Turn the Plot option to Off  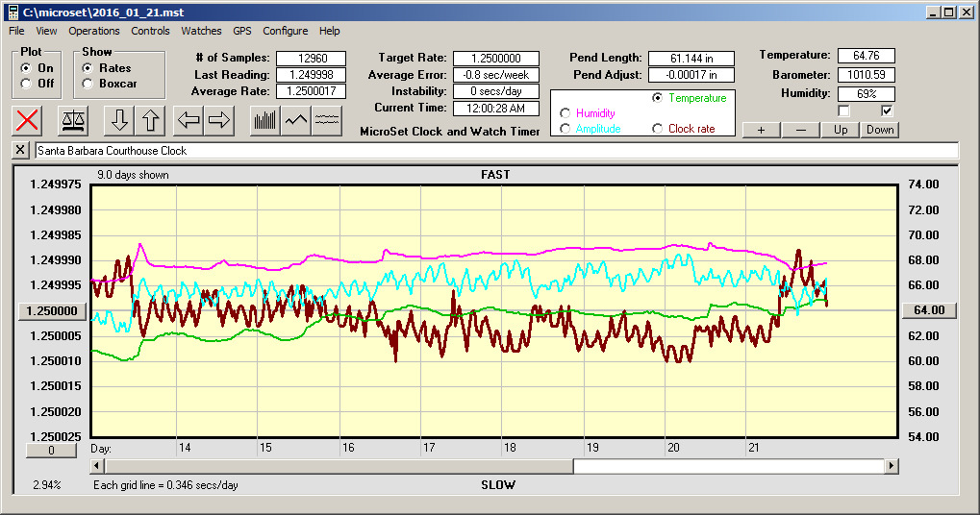pos(25,84)
